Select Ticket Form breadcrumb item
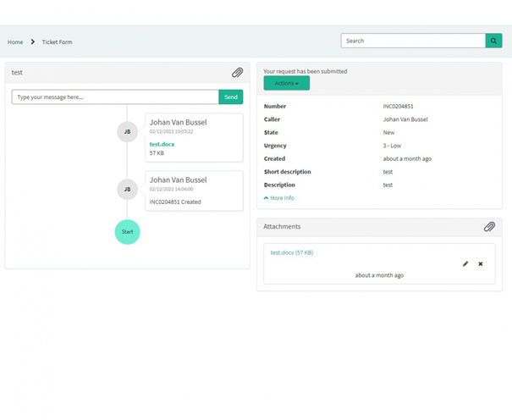The image size is (512, 420). [x=58, y=41]
